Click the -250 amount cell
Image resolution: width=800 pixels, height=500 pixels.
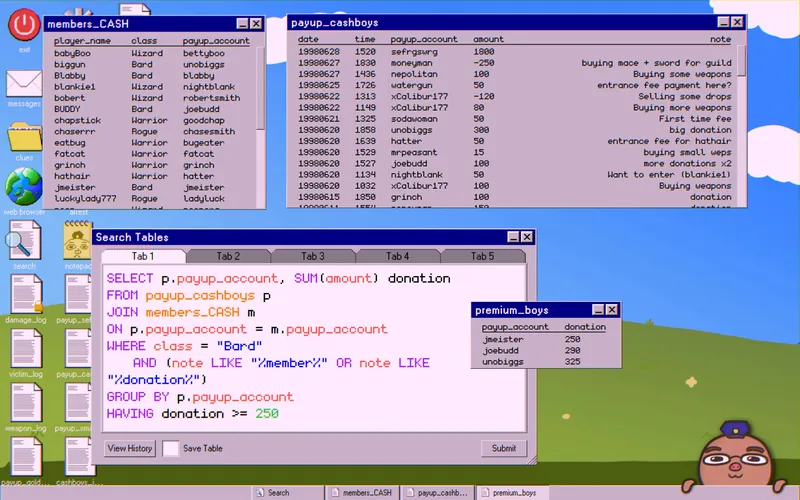tap(484, 63)
